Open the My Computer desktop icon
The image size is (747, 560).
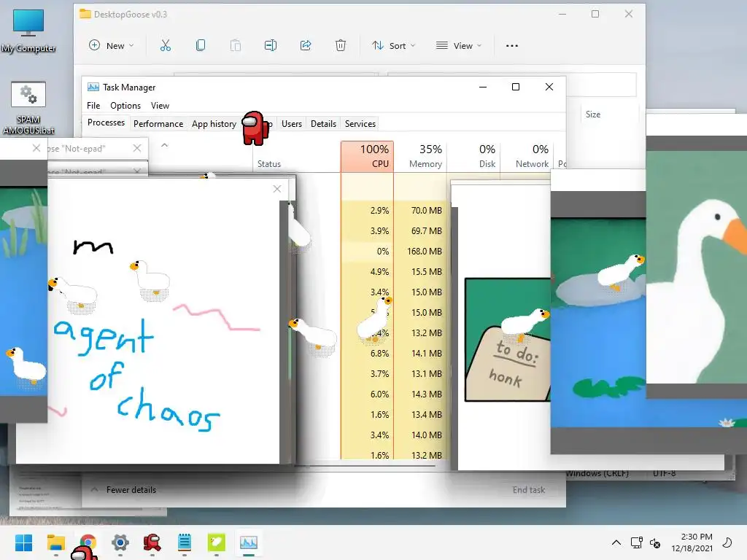point(28,31)
